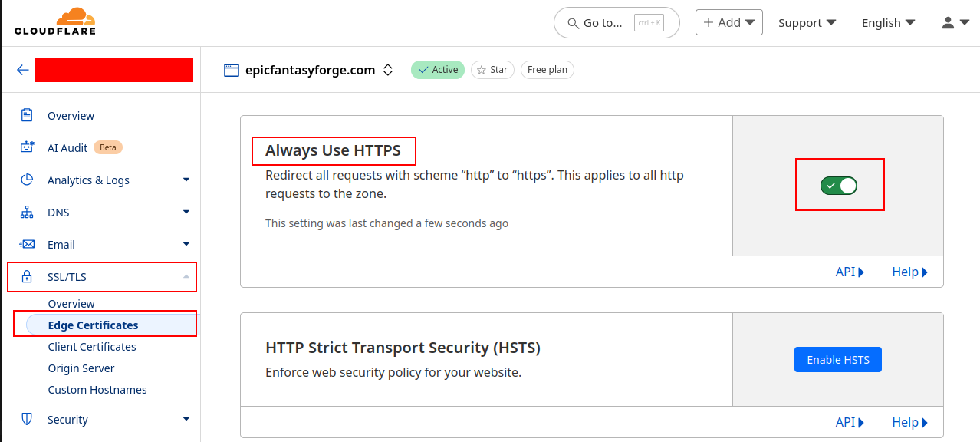Open the Support dropdown

(x=807, y=22)
